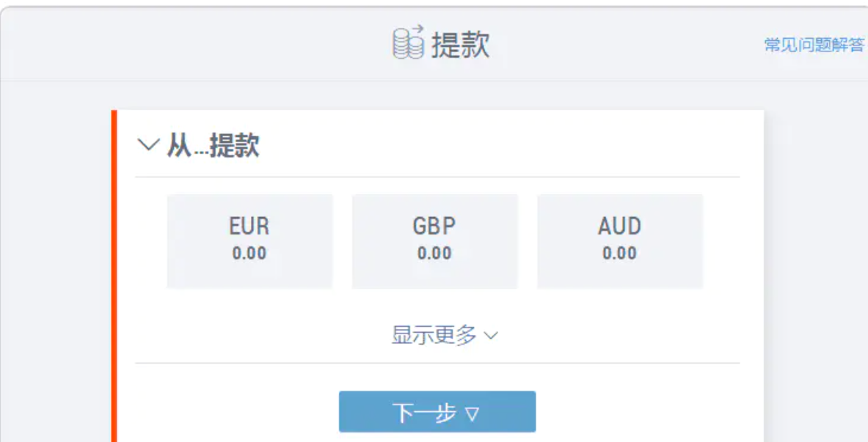The image size is (868, 442).
Task: Click the 0.00 balance under EUR
Action: [x=249, y=254]
